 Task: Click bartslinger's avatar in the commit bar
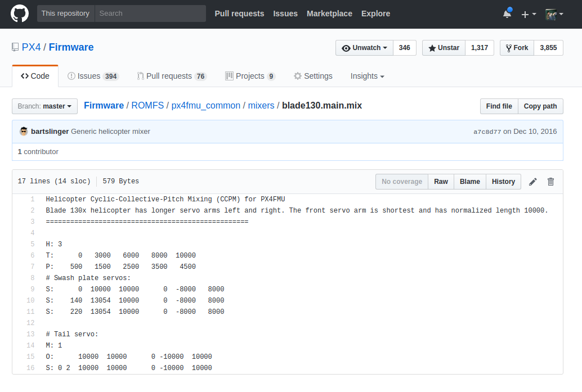click(23, 130)
